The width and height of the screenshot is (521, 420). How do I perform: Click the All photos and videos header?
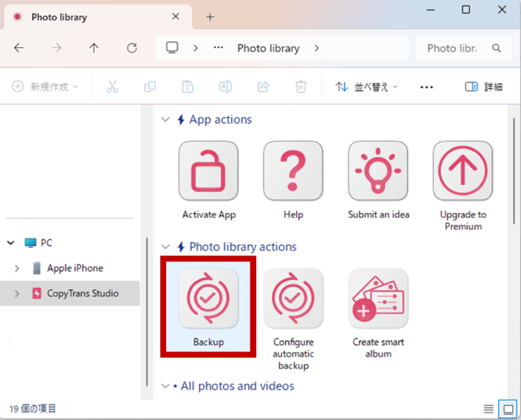[x=237, y=386]
